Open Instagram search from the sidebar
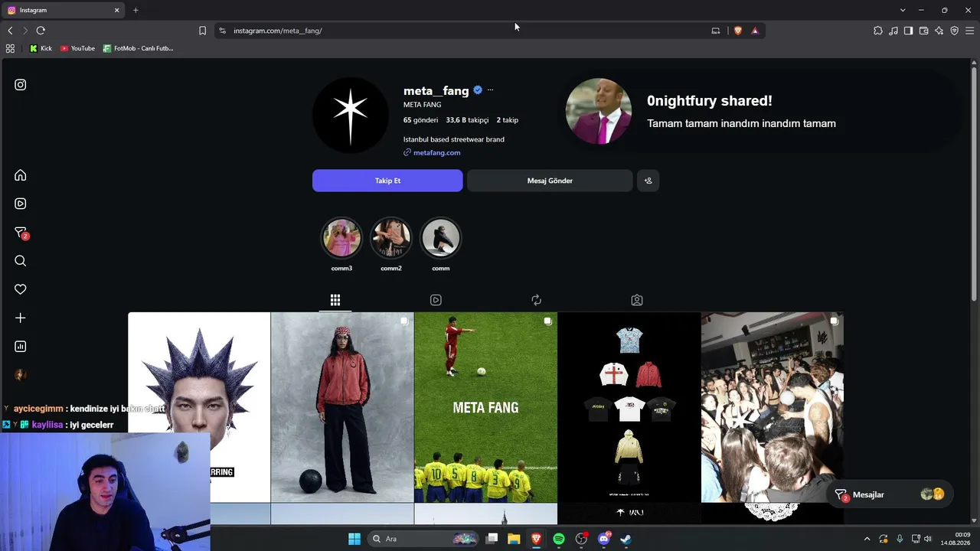Viewport: 980px width, 551px height. coord(21,261)
